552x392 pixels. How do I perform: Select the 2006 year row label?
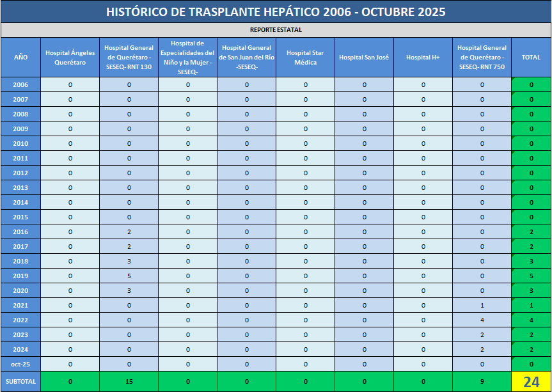pyautogui.click(x=20, y=84)
